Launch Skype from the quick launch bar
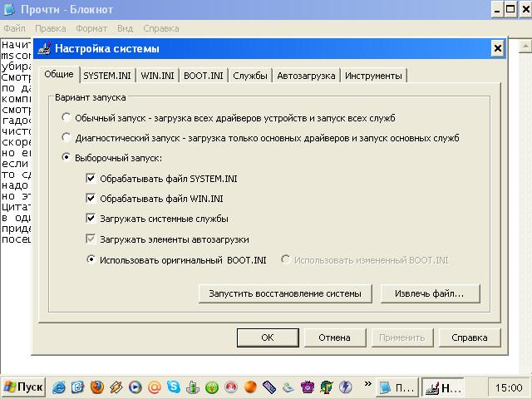The height and width of the screenshot is (399, 532). tap(174, 387)
